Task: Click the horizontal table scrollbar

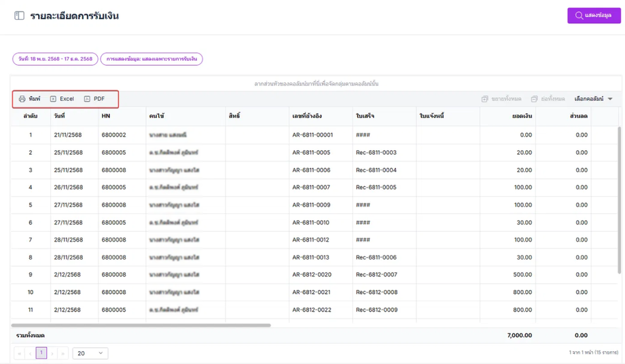Action: [x=141, y=325]
